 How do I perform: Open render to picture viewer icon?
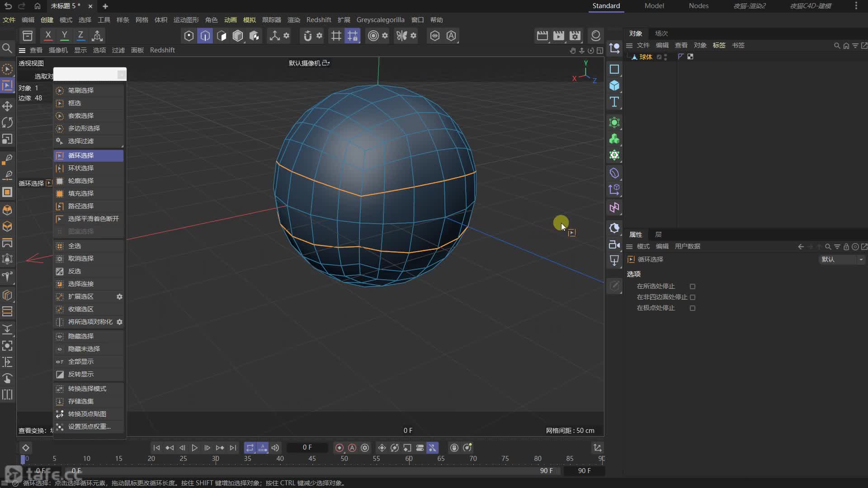559,36
